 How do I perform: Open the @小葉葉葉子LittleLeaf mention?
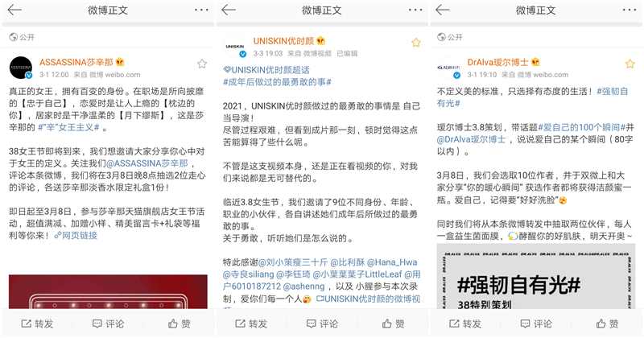(357, 274)
